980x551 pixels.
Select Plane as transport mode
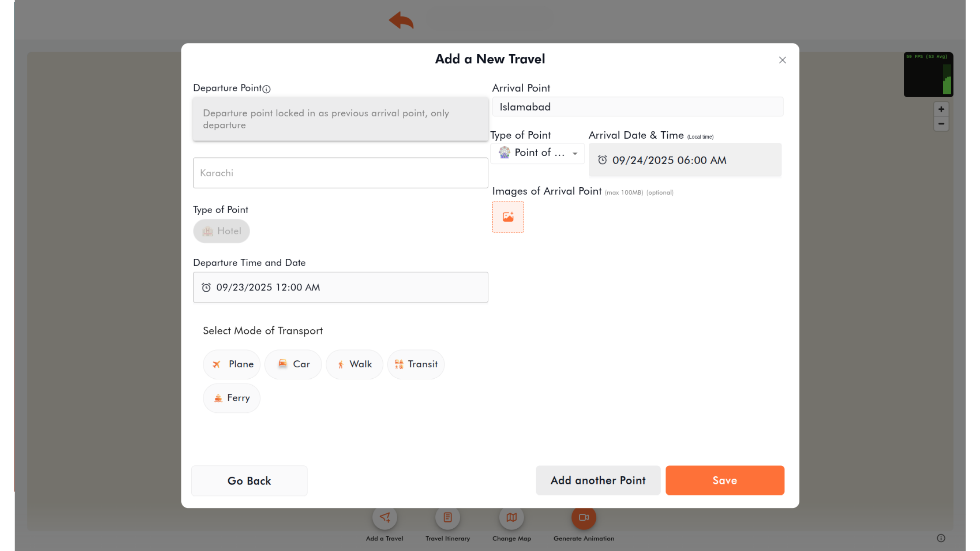[232, 364]
